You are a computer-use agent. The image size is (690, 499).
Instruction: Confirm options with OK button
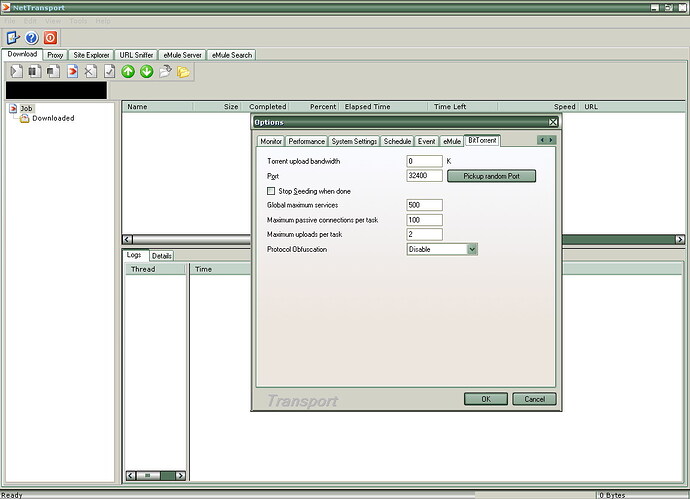coord(485,399)
